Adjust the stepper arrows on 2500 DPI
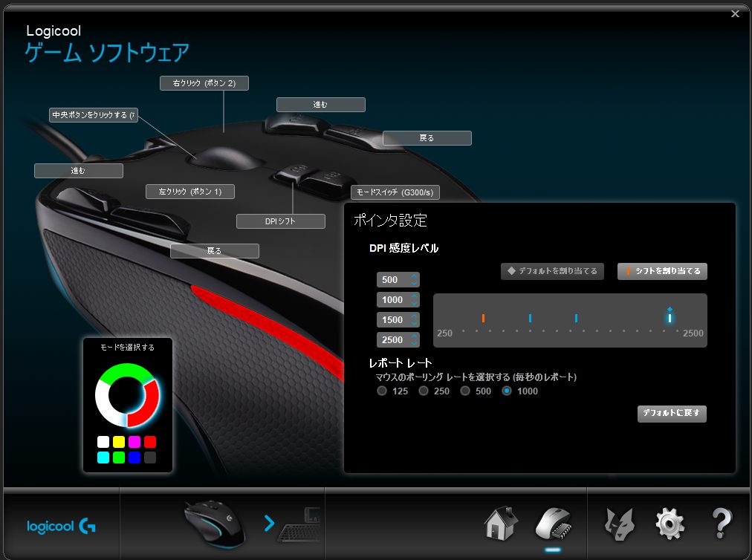Image resolution: width=752 pixels, height=560 pixels. coord(415,340)
